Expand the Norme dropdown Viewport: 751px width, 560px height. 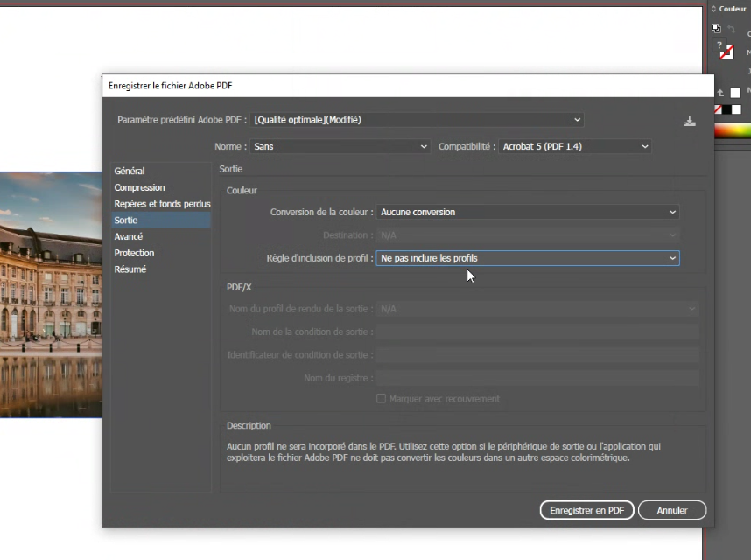point(340,146)
